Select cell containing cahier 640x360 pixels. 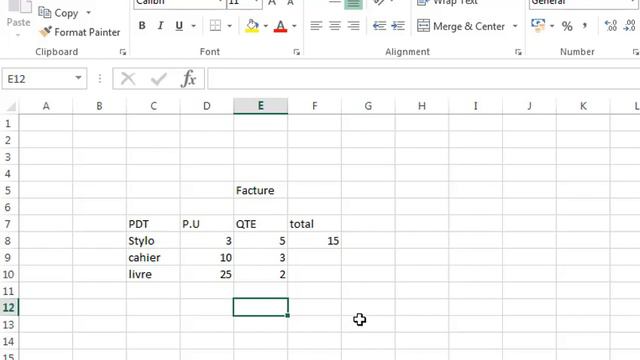153,258
